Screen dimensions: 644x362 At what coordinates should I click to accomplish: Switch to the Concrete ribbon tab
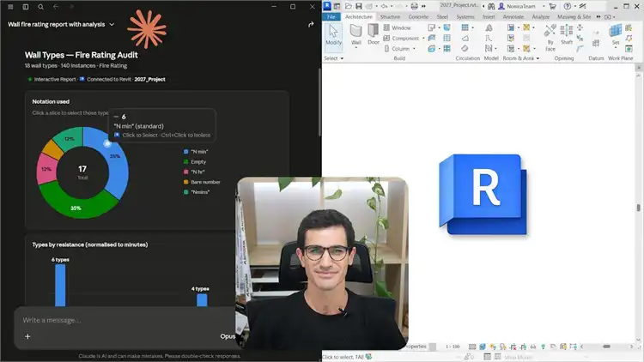click(418, 17)
